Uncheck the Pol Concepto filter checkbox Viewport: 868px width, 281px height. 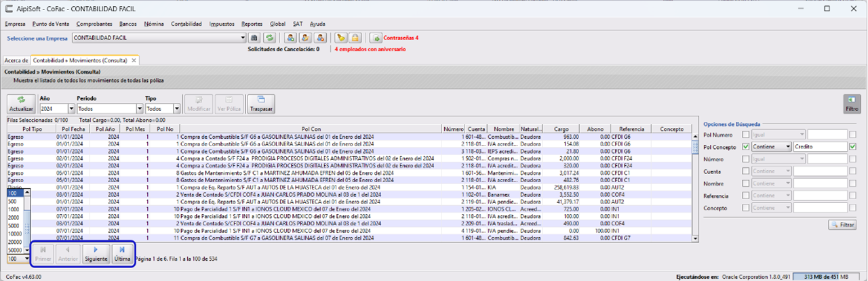[746, 146]
